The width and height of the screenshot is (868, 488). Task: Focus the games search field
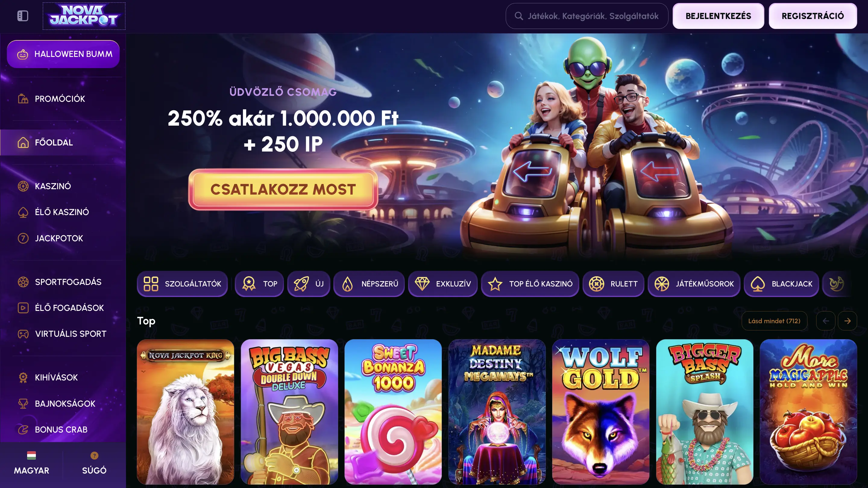coord(587,16)
